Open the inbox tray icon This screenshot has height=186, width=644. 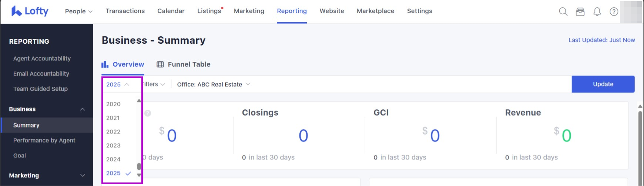(x=580, y=12)
